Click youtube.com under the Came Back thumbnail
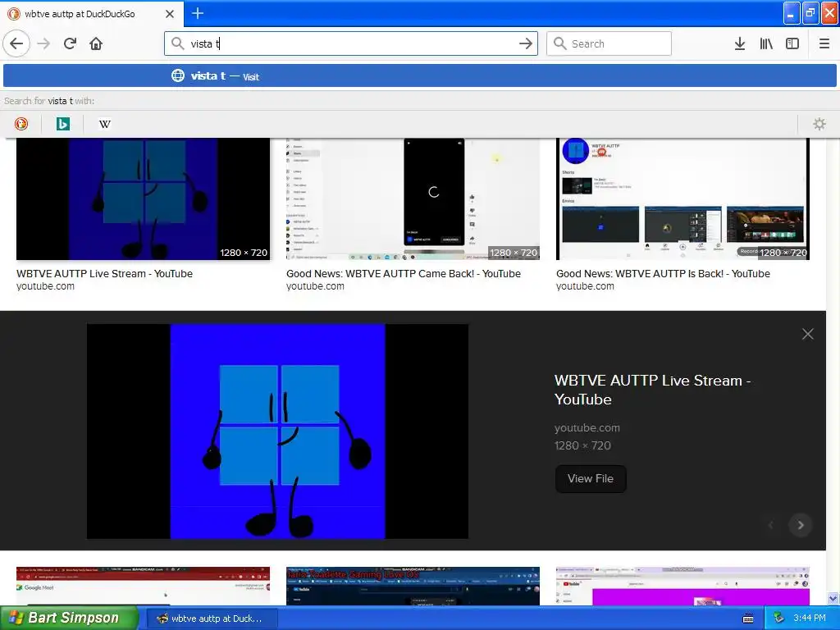 (x=316, y=286)
